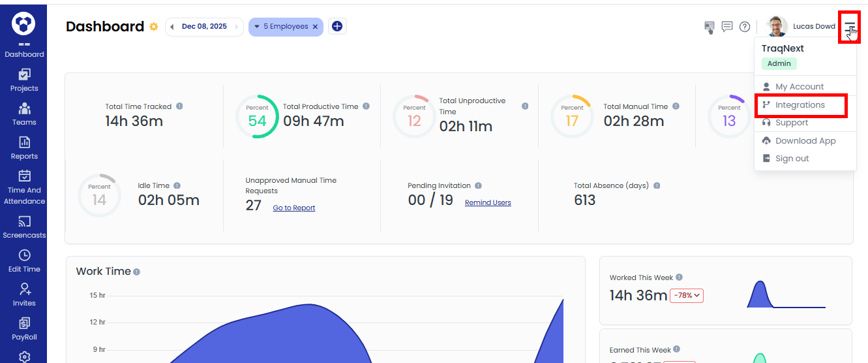Add filter with blue plus button
This screenshot has width=868, height=363.
(337, 27)
